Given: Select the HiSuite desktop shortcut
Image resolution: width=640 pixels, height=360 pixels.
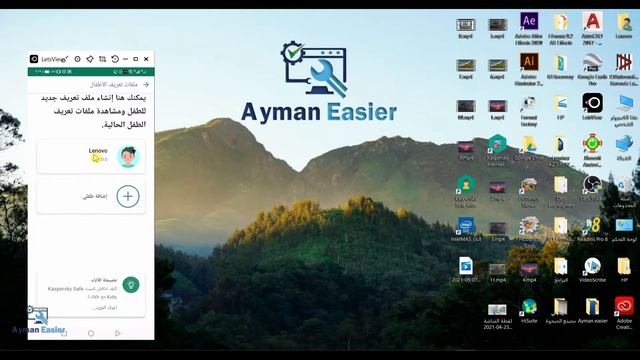Looking at the screenshot, I should click(529, 311).
